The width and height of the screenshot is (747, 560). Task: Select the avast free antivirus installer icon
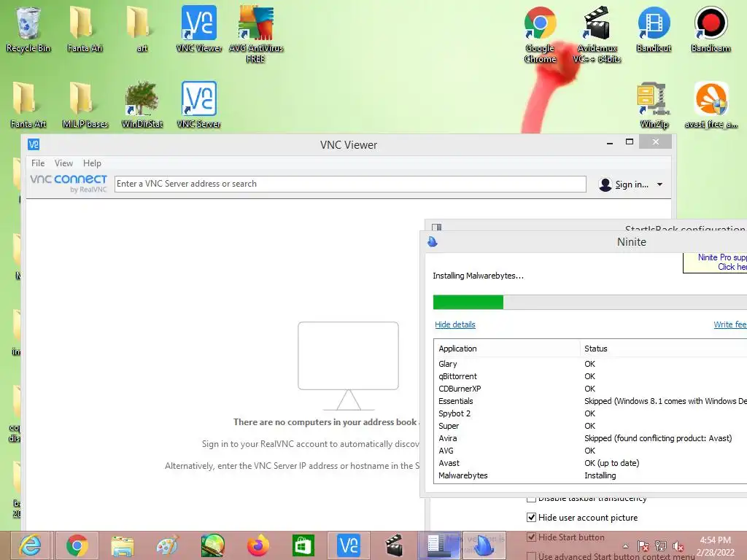711,105
